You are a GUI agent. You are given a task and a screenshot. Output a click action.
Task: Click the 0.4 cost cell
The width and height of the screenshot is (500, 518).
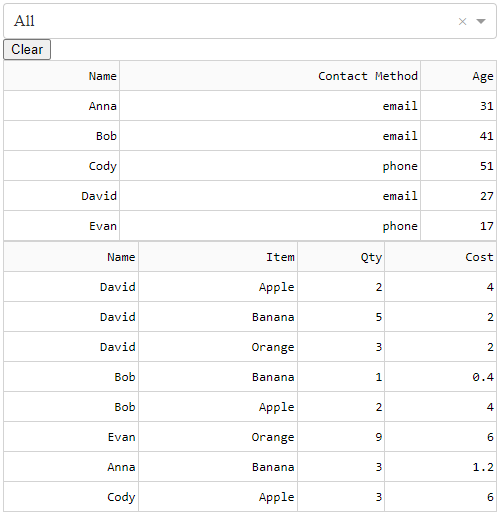[441, 377]
